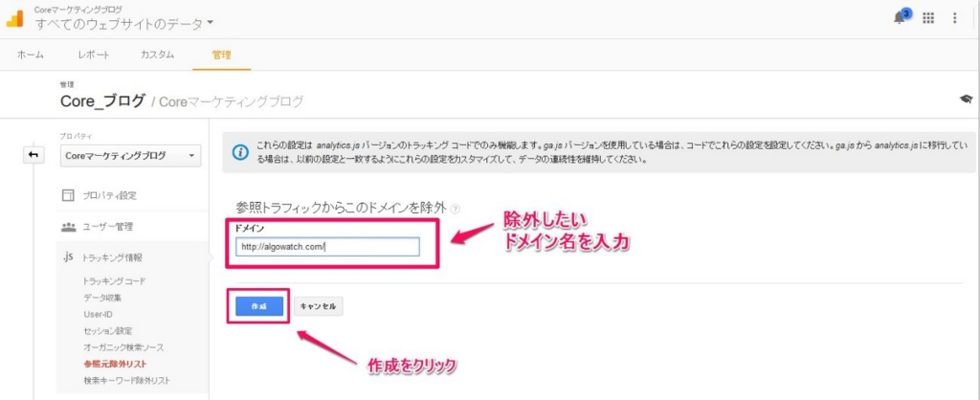Click the Google Analytics logo

click(x=15, y=19)
